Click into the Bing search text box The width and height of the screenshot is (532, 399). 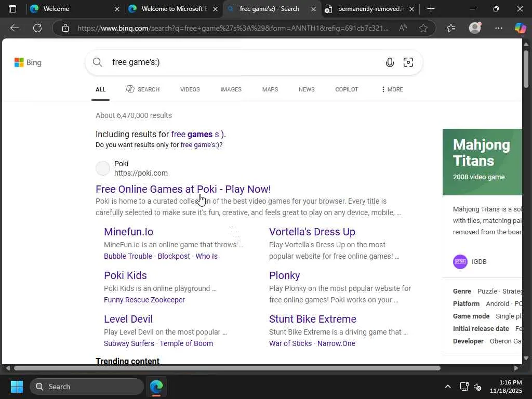click(244, 62)
